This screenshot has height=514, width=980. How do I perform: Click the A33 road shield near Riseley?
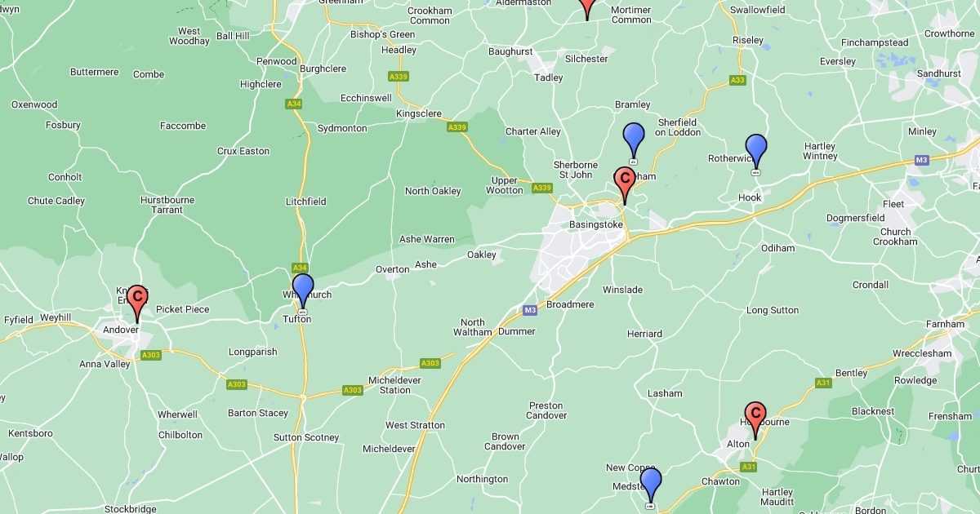pos(737,80)
